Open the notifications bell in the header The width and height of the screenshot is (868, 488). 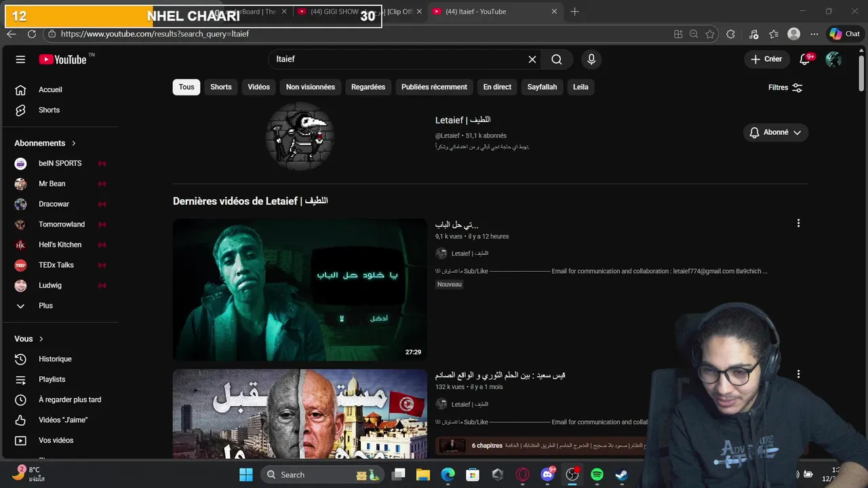click(x=805, y=59)
